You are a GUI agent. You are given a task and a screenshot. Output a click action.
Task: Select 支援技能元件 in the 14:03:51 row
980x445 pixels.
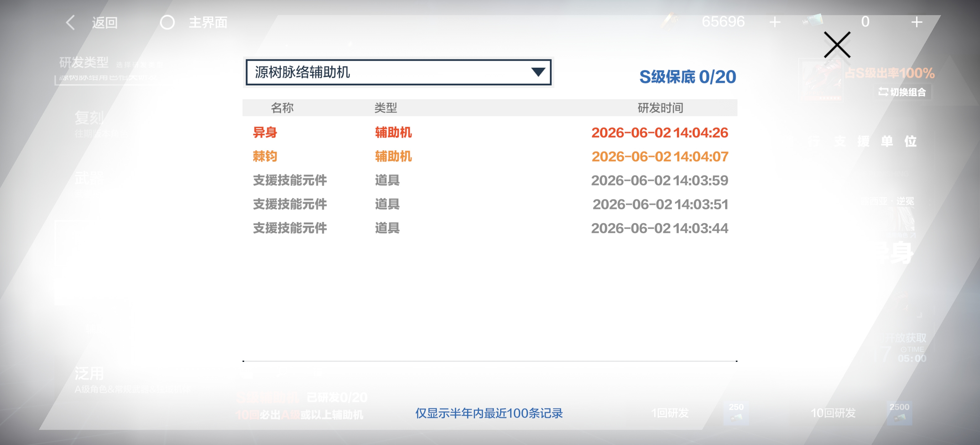290,204
